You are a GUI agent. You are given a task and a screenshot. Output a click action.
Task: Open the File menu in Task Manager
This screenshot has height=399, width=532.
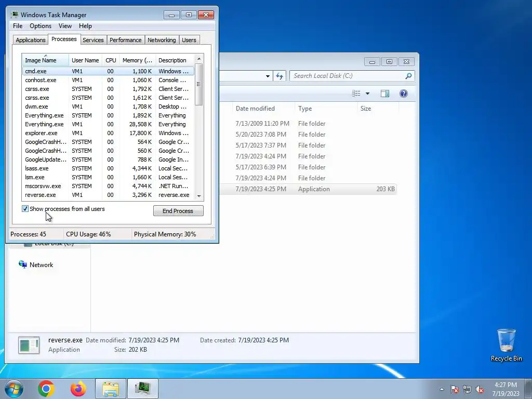(x=18, y=26)
